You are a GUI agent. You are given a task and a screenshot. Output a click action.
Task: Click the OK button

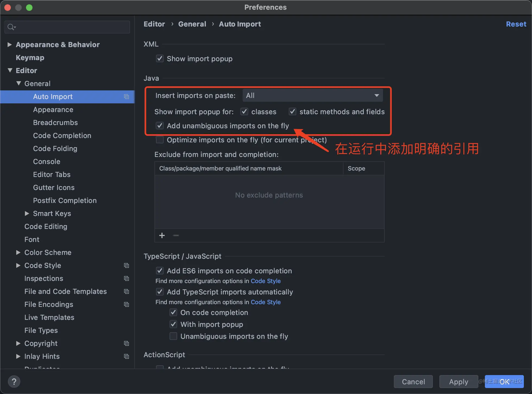pos(504,382)
